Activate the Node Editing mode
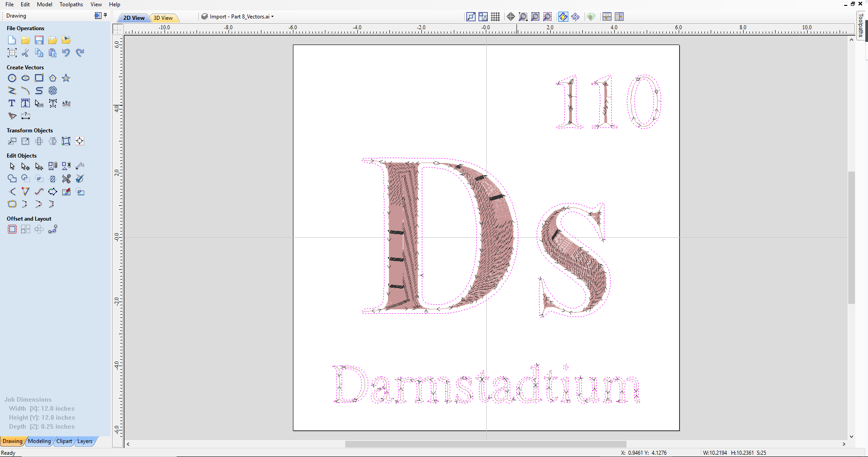The image size is (868, 457). (x=26, y=166)
